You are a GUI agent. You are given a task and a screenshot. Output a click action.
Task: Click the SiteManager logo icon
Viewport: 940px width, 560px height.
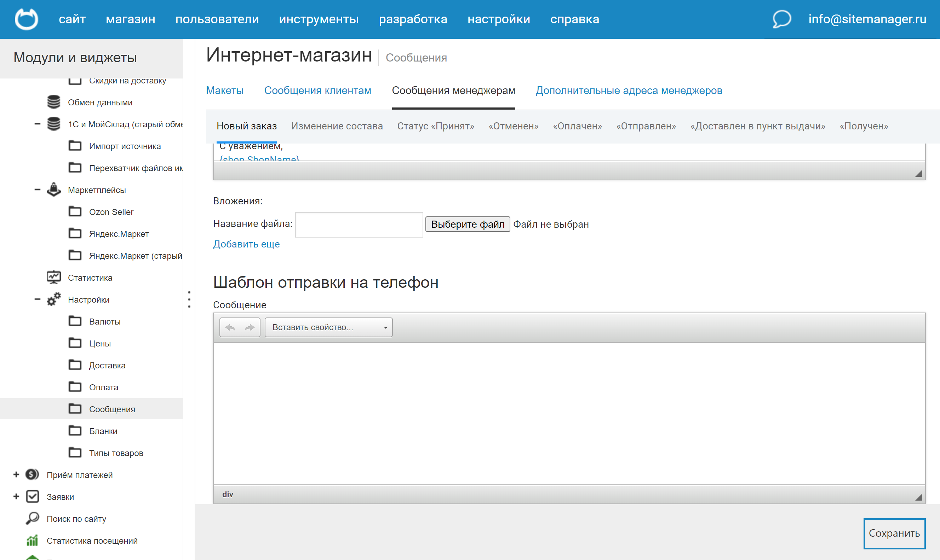click(x=27, y=19)
